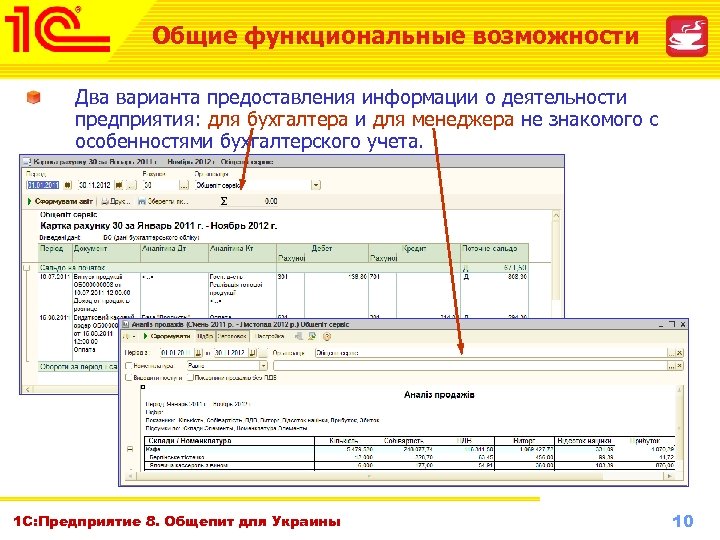Click the start date field 01.01.2011
720x540 pixels.
43,185
